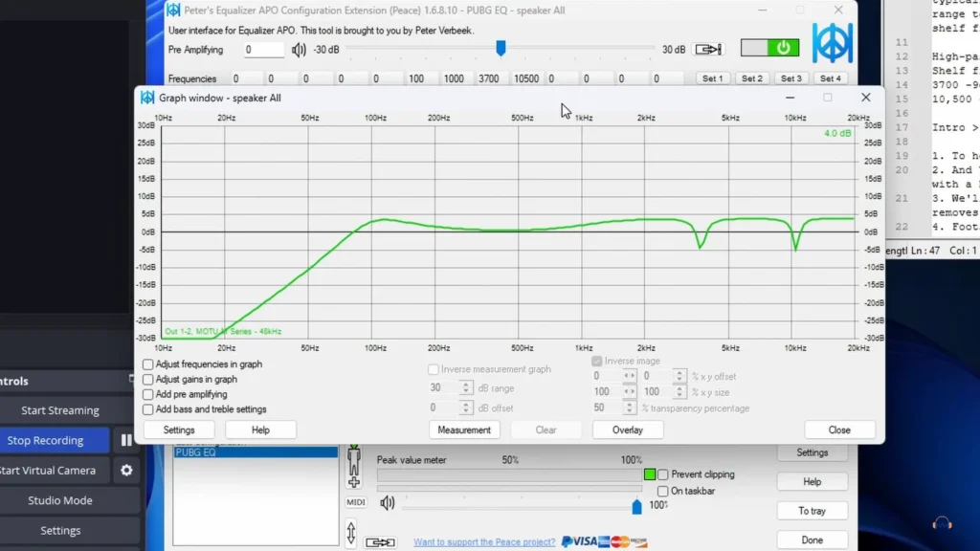The width and height of the screenshot is (980, 551).
Task: Select Set 2 preset
Action: click(x=752, y=78)
